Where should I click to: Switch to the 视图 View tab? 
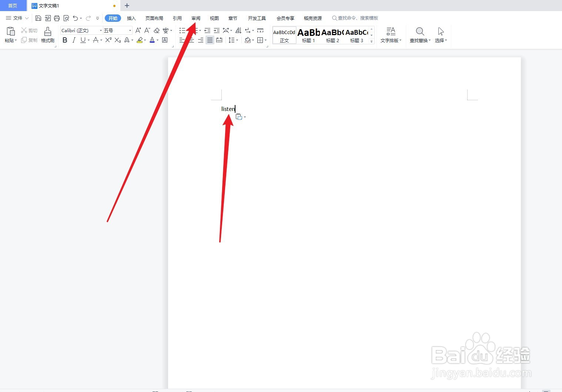click(214, 18)
